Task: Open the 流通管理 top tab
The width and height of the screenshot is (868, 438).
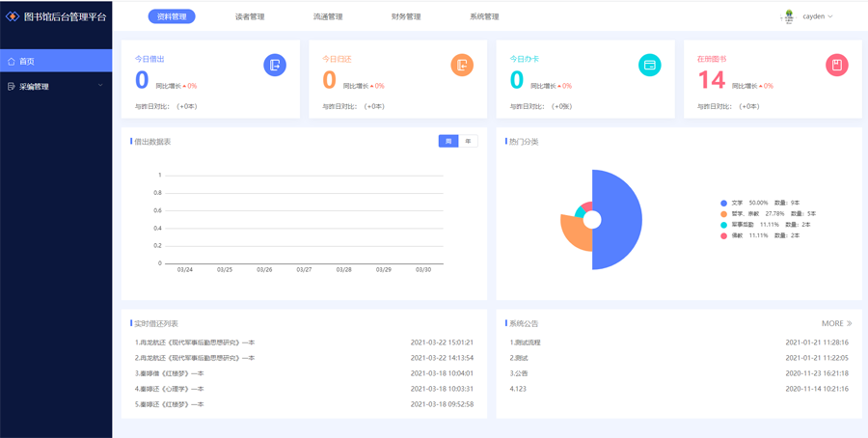Action: point(327,16)
